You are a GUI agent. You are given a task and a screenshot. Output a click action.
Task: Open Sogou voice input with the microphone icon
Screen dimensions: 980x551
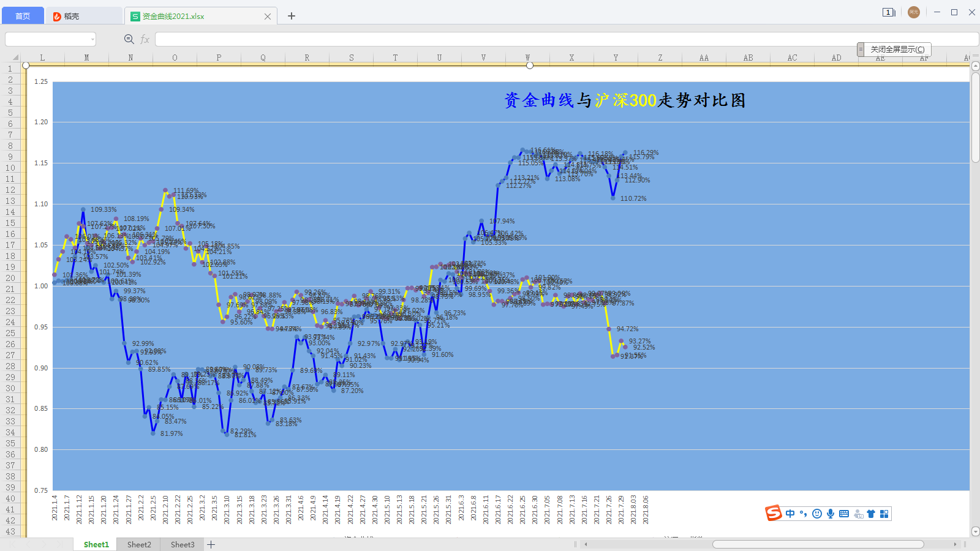pos(831,514)
